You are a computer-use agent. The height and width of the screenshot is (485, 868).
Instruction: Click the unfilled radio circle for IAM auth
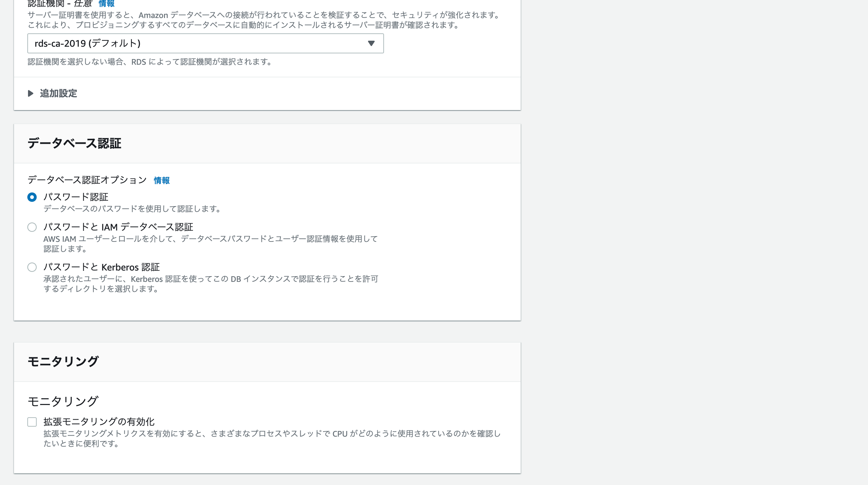[32, 227]
